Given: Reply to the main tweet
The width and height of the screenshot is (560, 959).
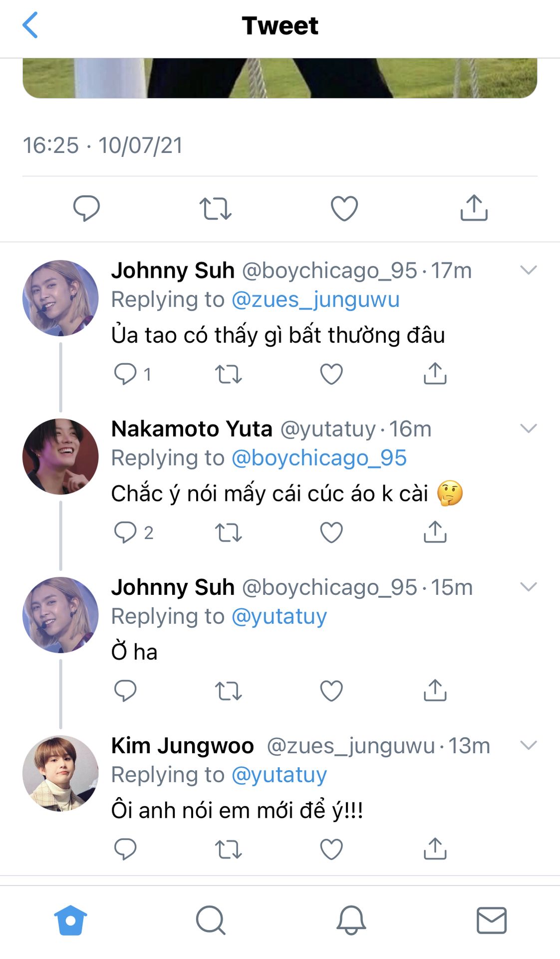Looking at the screenshot, I should (86, 208).
